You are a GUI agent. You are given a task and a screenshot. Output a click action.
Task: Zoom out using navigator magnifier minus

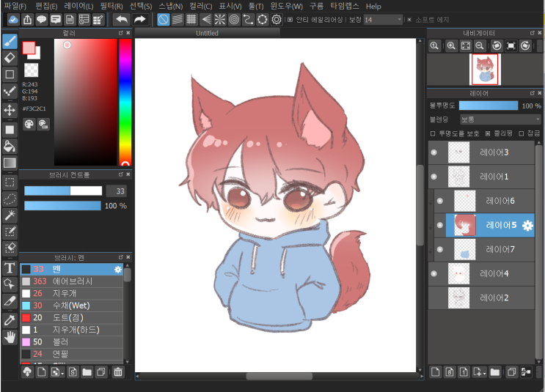point(480,46)
